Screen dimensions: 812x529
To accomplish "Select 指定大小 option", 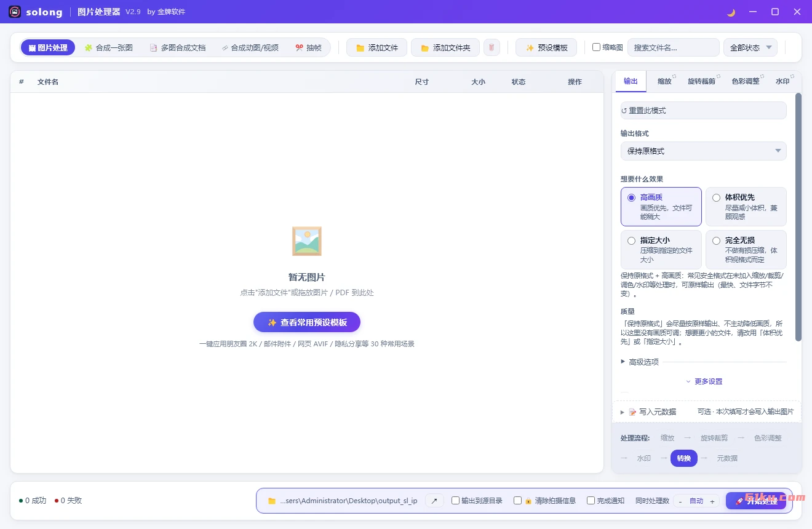I will (661, 250).
